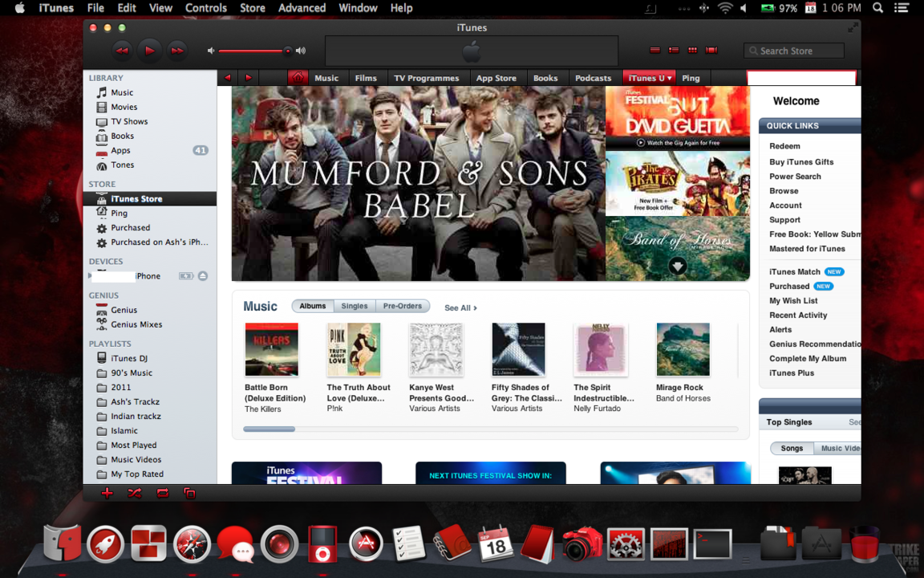Open the iTunes Match quick link
The image size is (924, 578).
[x=794, y=272]
